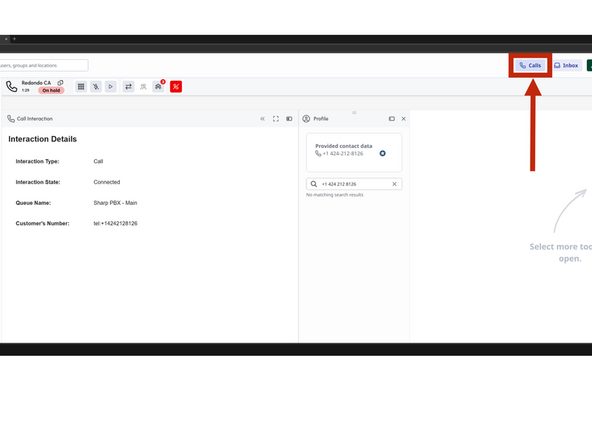End the call with red hangup button
Image resolution: width=592 pixels, height=444 pixels.
click(176, 87)
